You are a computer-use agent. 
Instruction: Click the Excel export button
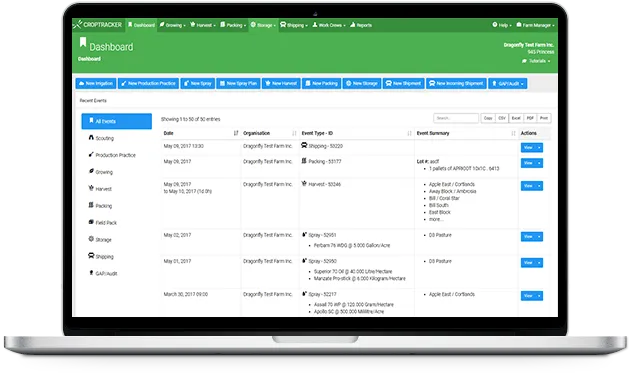point(516,118)
